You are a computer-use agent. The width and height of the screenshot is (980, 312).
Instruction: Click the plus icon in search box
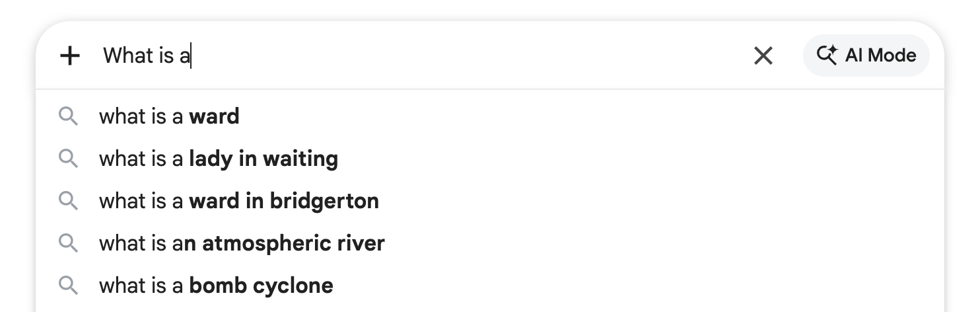click(x=69, y=56)
